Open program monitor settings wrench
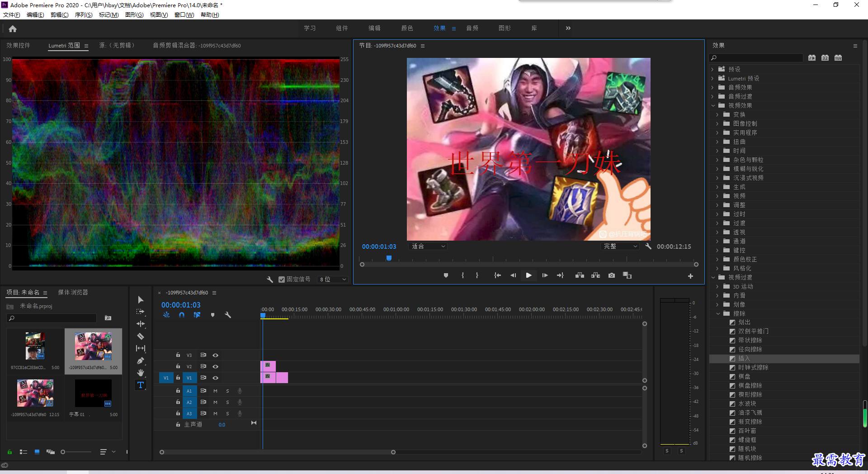 (x=648, y=246)
